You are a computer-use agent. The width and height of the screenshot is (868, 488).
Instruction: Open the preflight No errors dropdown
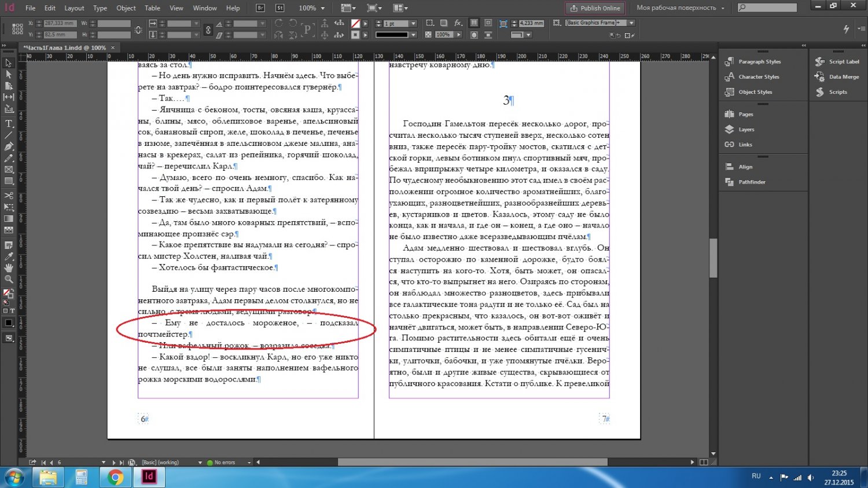tap(249, 463)
